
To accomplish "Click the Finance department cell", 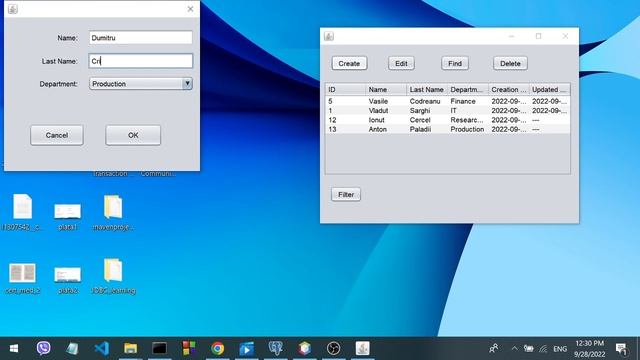I will (468, 101).
